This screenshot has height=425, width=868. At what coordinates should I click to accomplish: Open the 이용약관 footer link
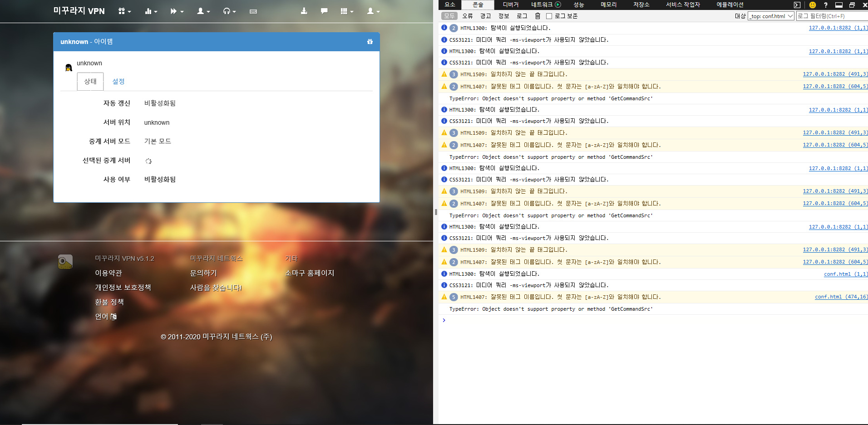(108, 273)
